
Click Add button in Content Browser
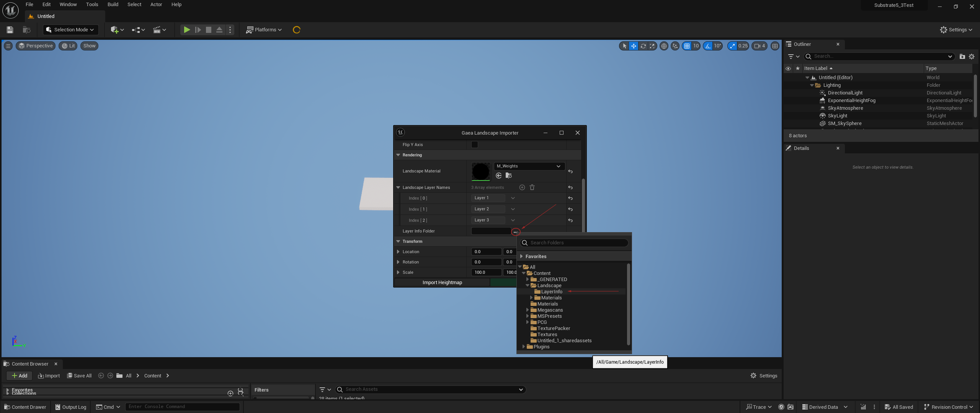click(x=19, y=376)
